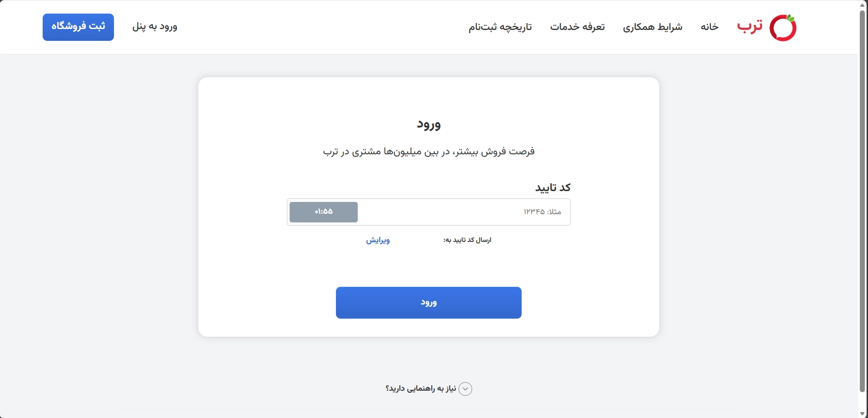Click the ثبت فروشگاه button
The image size is (868, 418).
click(78, 27)
